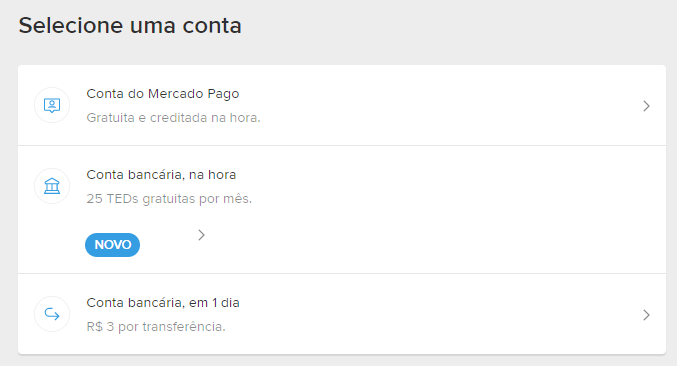Click the Mercado Pago account icon
The image size is (677, 366).
(52, 105)
